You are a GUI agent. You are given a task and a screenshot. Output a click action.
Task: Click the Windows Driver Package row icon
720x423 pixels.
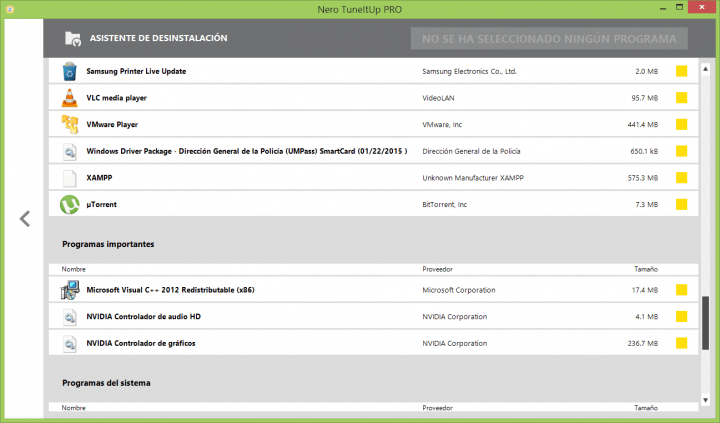pyautogui.click(x=69, y=151)
